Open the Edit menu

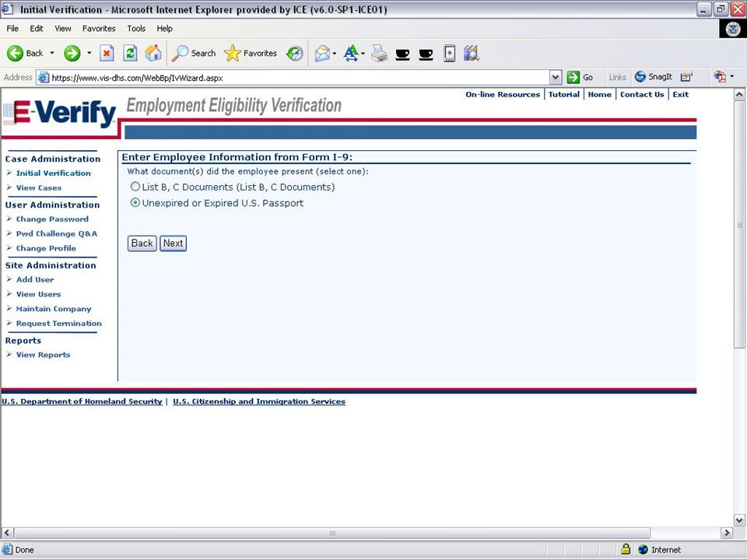pos(37,29)
